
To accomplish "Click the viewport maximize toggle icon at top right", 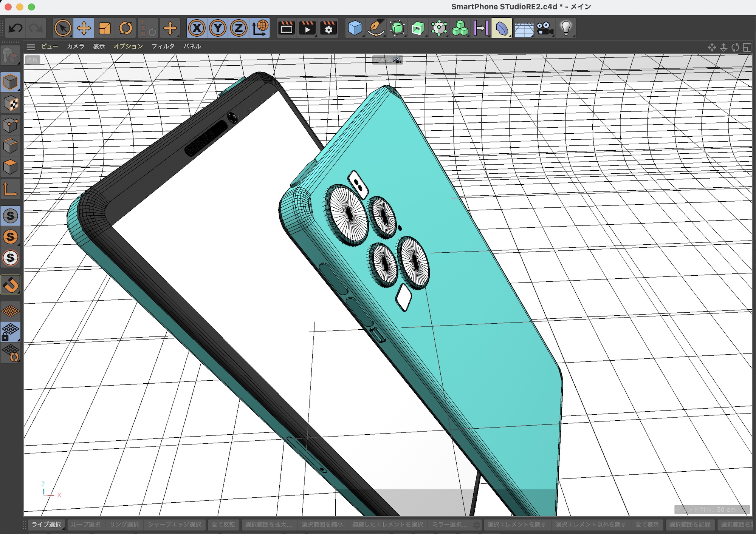I will [x=747, y=47].
